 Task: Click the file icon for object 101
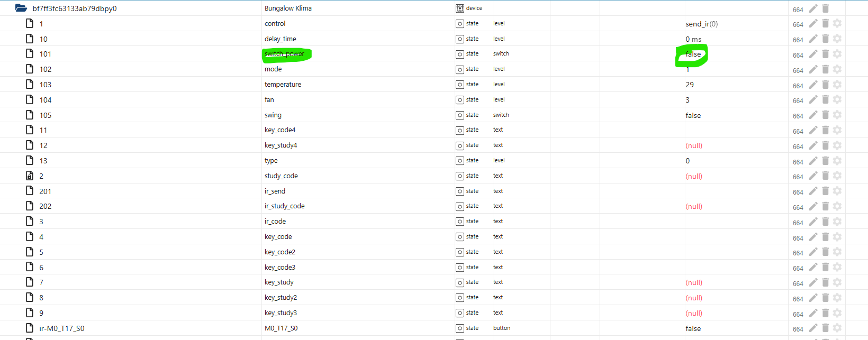[30, 53]
